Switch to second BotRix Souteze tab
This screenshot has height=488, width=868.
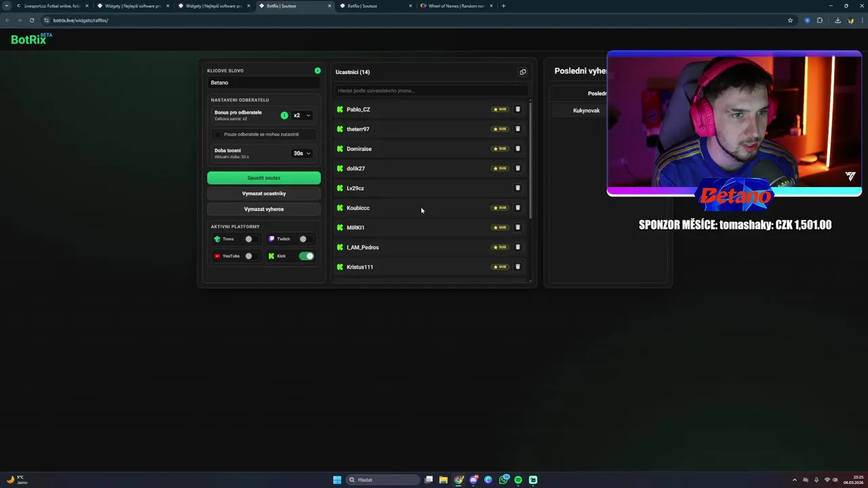374,5
